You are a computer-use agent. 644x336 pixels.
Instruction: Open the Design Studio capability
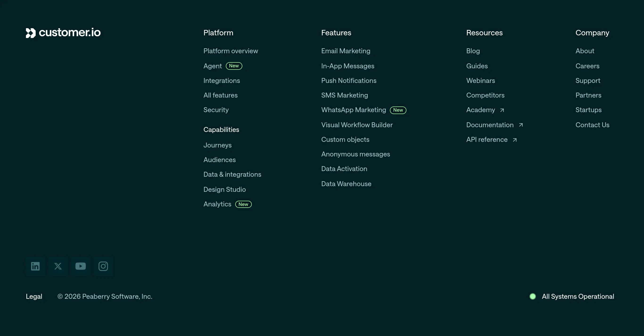tap(224, 189)
